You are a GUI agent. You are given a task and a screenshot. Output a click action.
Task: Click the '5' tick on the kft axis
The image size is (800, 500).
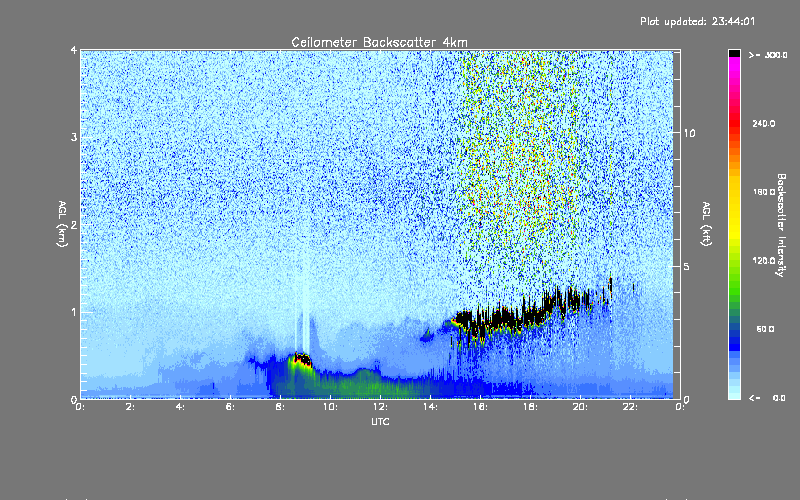687,267
